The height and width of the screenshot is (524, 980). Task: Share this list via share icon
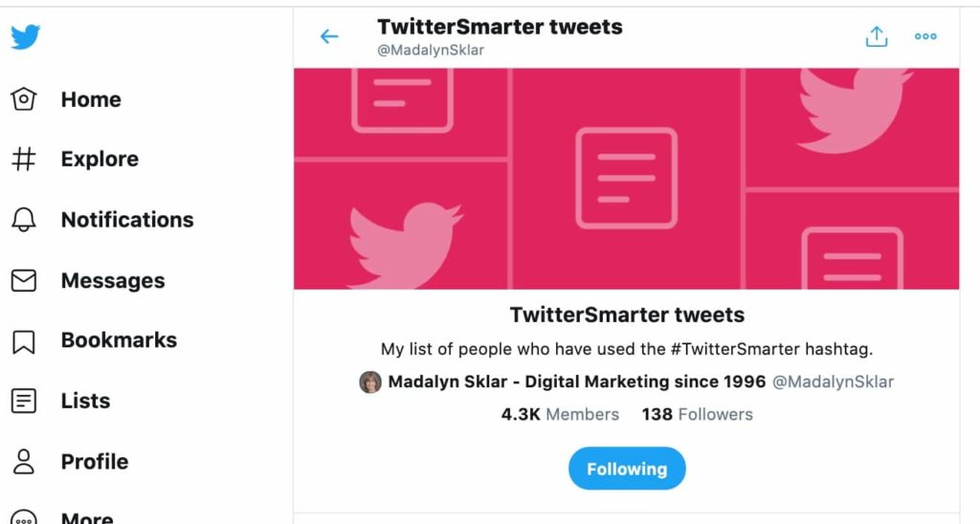876,36
